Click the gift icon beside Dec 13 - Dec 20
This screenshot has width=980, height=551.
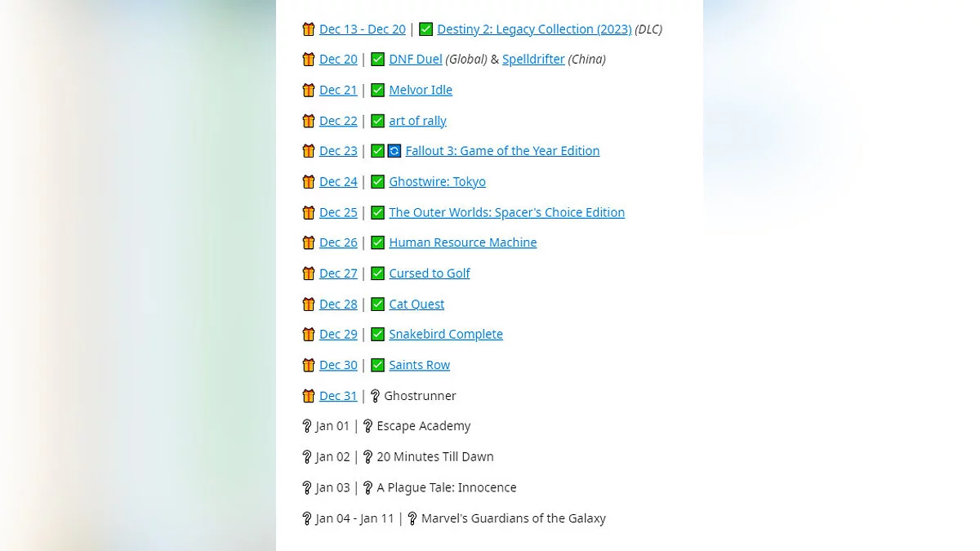point(309,29)
